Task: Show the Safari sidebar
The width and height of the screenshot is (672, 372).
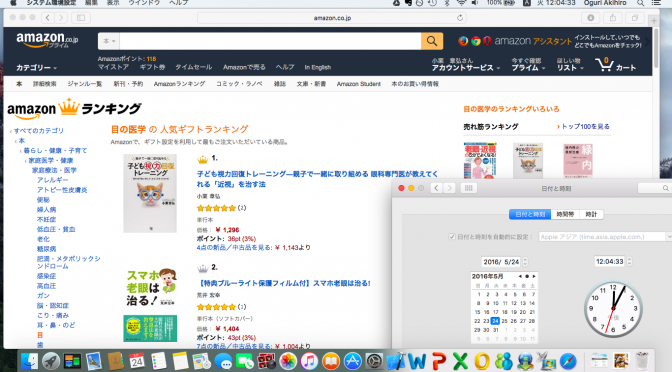Action: 81,18
